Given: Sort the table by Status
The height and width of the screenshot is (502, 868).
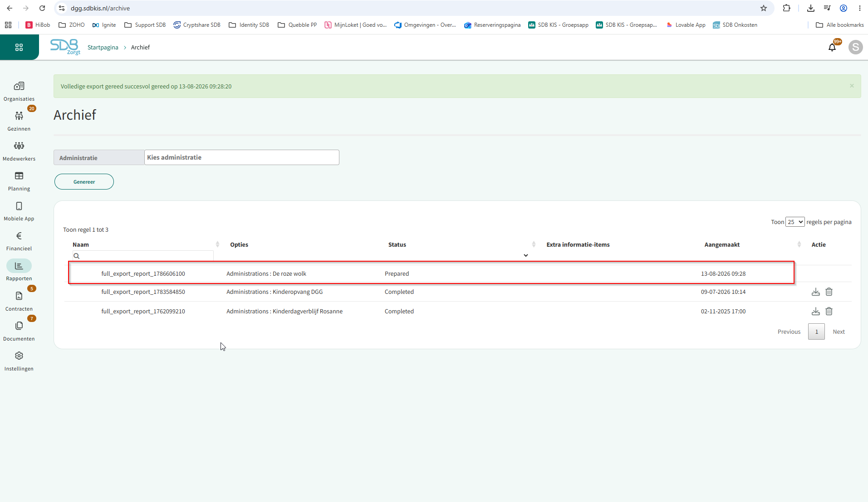Looking at the screenshot, I should [534, 244].
